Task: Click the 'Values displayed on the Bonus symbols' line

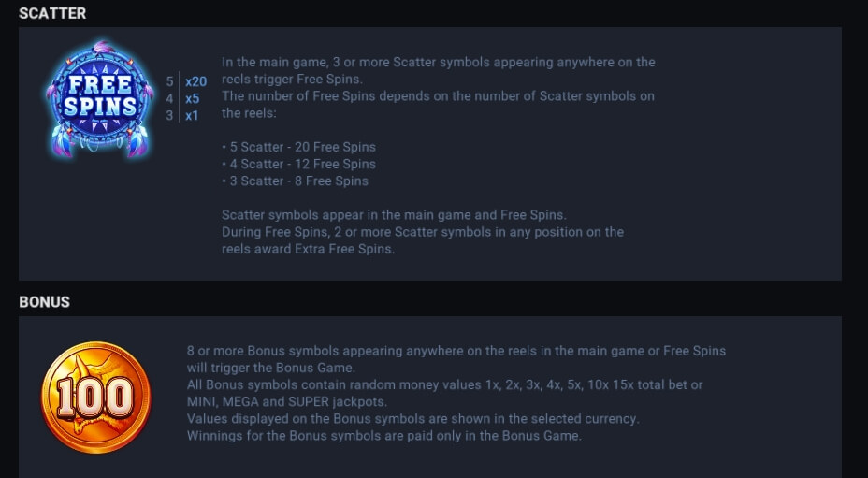Action: click(412, 419)
